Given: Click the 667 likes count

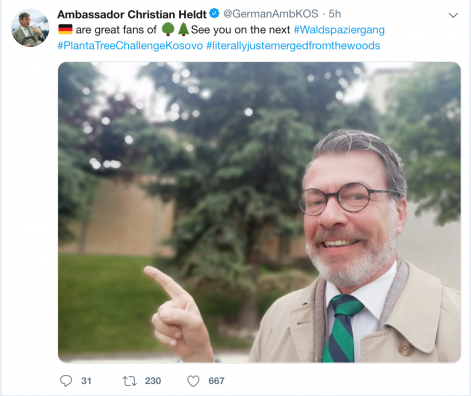Looking at the screenshot, I should 216,381.
